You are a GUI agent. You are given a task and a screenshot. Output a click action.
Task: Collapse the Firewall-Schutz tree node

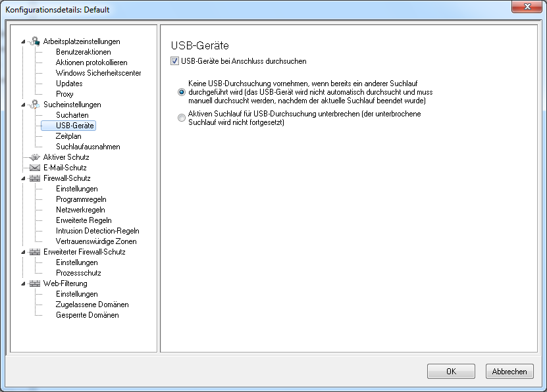coord(23,178)
